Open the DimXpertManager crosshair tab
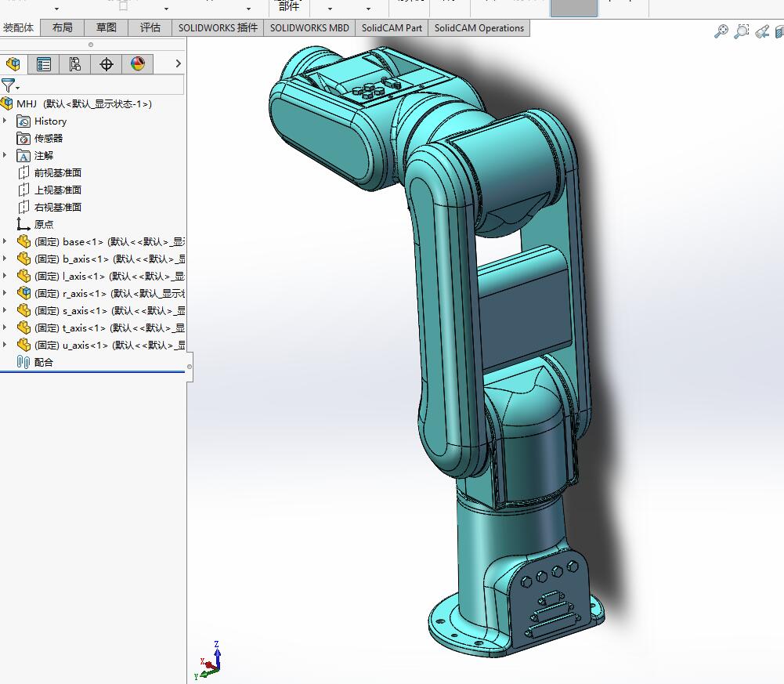Screen dimensions: 784x684 click(106, 64)
